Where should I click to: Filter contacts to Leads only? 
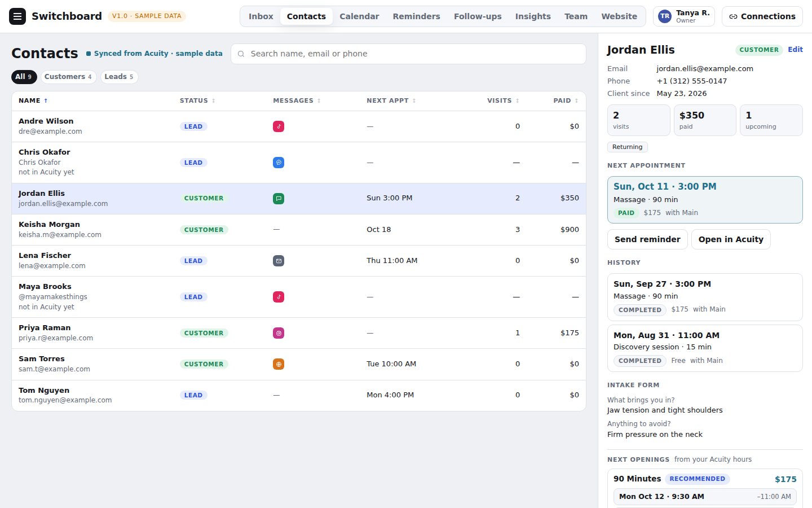pos(119,77)
